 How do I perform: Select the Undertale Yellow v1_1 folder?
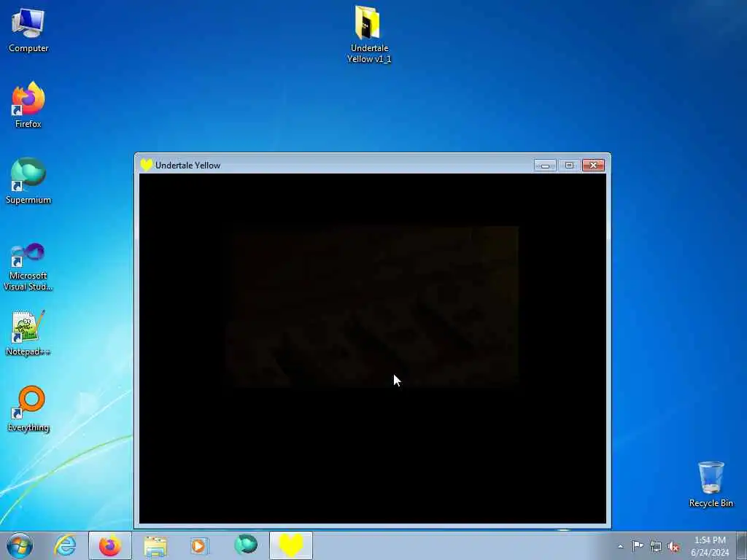368,34
